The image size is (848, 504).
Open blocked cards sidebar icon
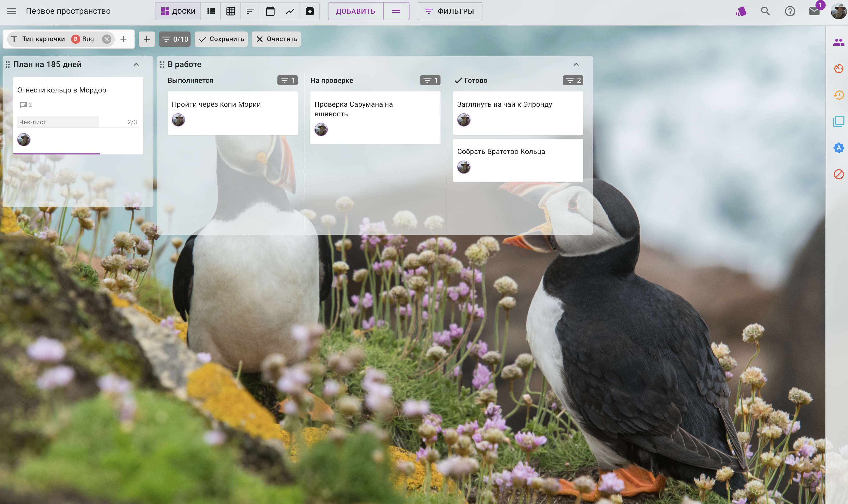(839, 174)
